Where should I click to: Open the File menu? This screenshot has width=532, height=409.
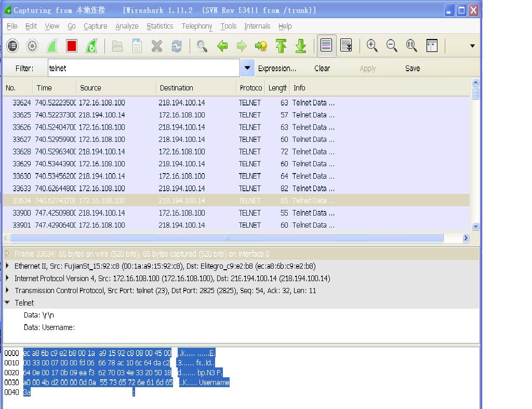(12, 26)
